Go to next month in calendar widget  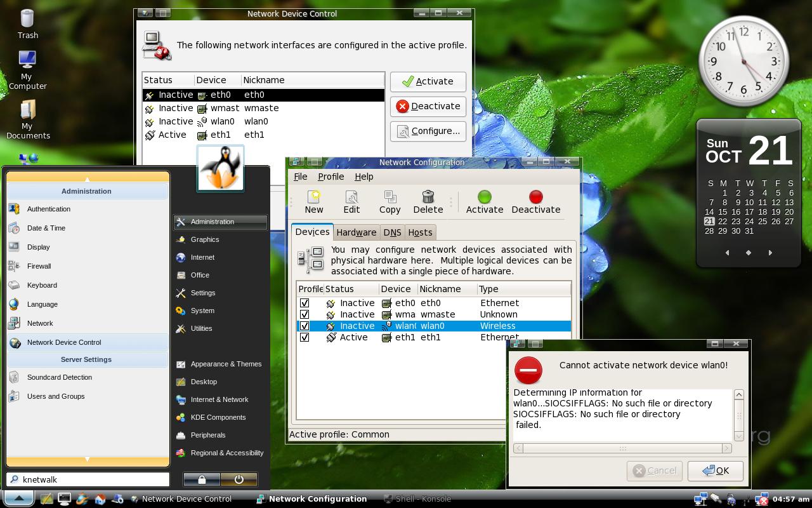[x=770, y=253]
